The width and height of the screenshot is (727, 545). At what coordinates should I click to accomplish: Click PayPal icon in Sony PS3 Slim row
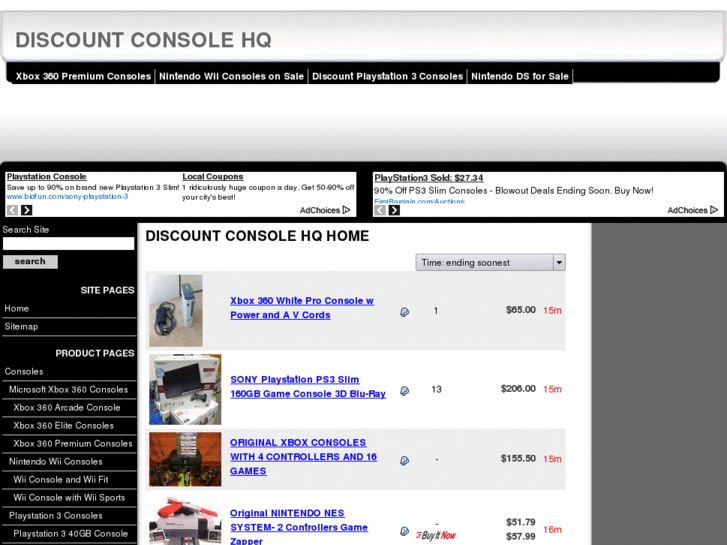pyautogui.click(x=404, y=391)
